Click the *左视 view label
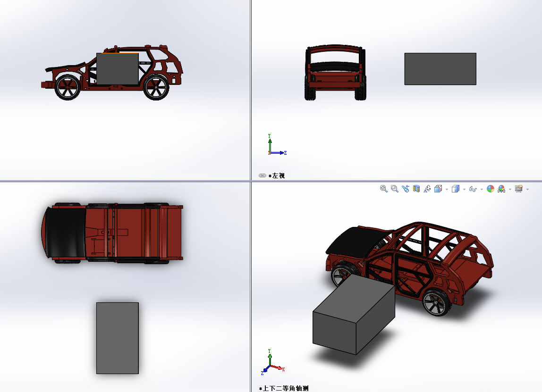The height and width of the screenshot is (392, 542). pyautogui.click(x=277, y=175)
